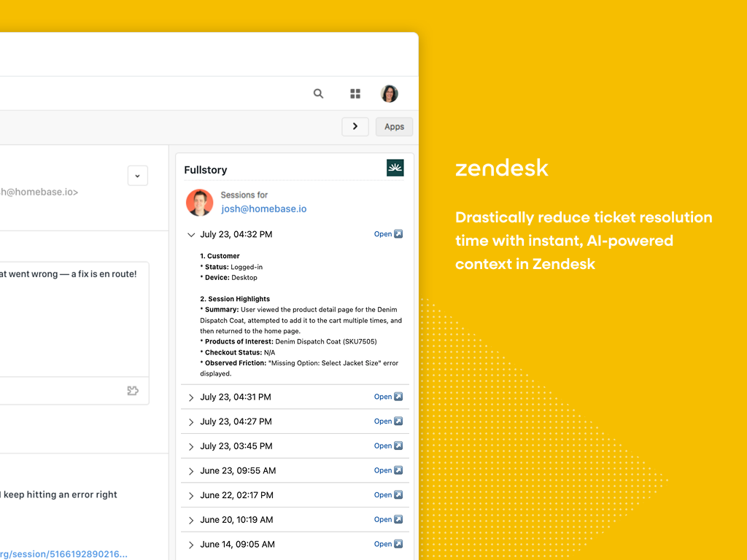Image resolution: width=747 pixels, height=560 pixels.
Task: Collapse the July 23, 04:32 PM session
Action: (191, 235)
